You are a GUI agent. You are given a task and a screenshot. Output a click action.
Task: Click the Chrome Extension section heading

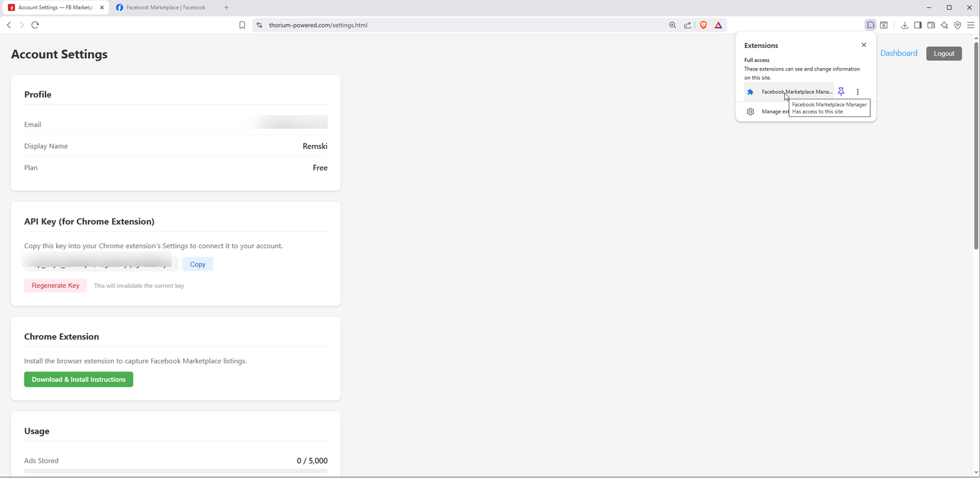tap(61, 336)
